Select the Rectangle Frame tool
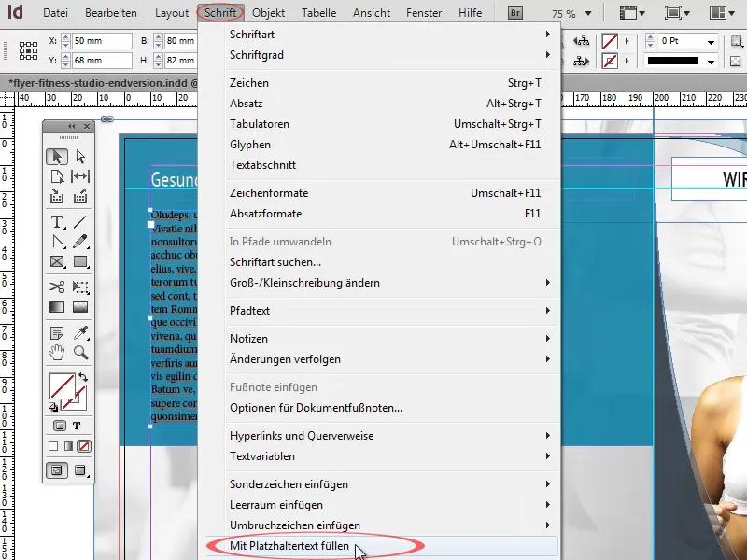This screenshot has height=560, width=747. click(x=57, y=261)
